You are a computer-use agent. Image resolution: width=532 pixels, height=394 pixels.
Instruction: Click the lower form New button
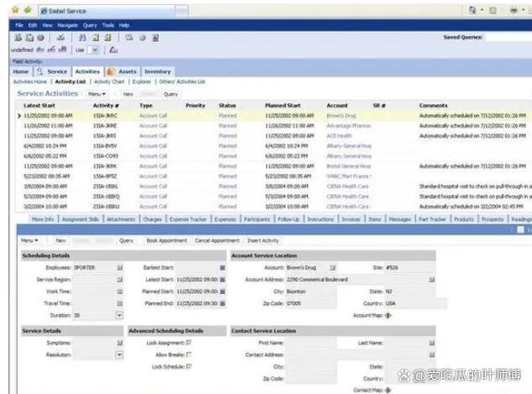pyautogui.click(x=61, y=240)
